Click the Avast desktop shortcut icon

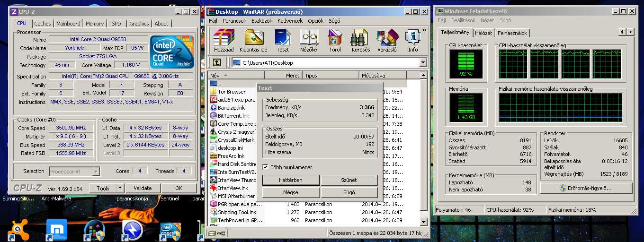point(18,230)
